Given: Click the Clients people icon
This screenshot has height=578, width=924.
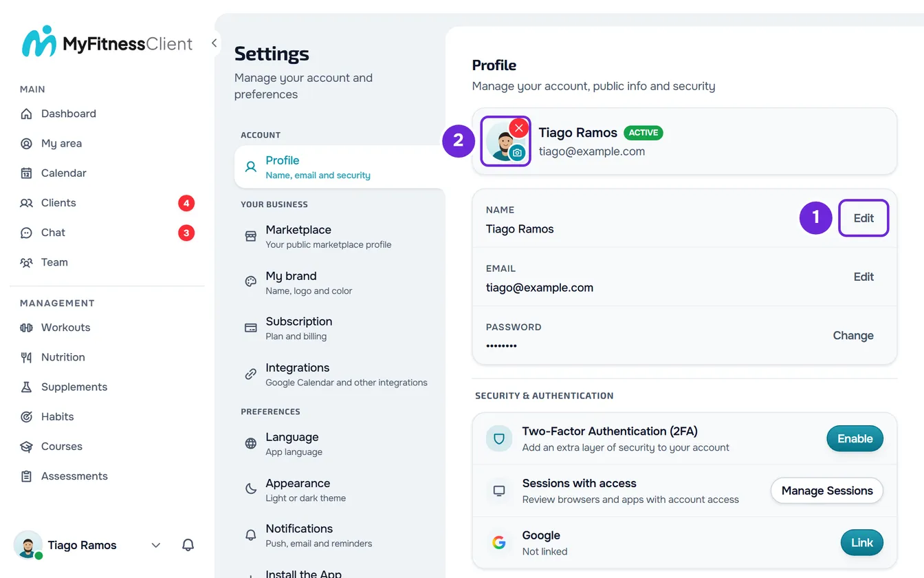Looking at the screenshot, I should (x=26, y=203).
